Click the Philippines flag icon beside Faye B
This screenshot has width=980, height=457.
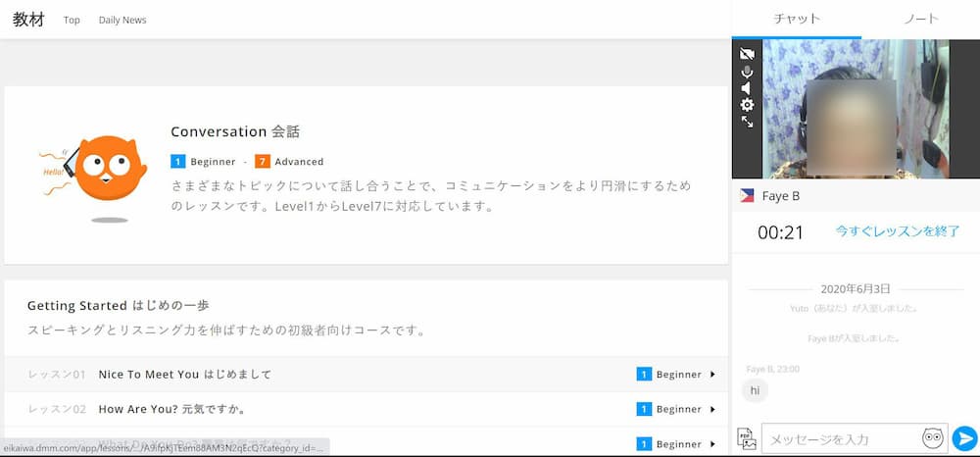[x=746, y=196]
